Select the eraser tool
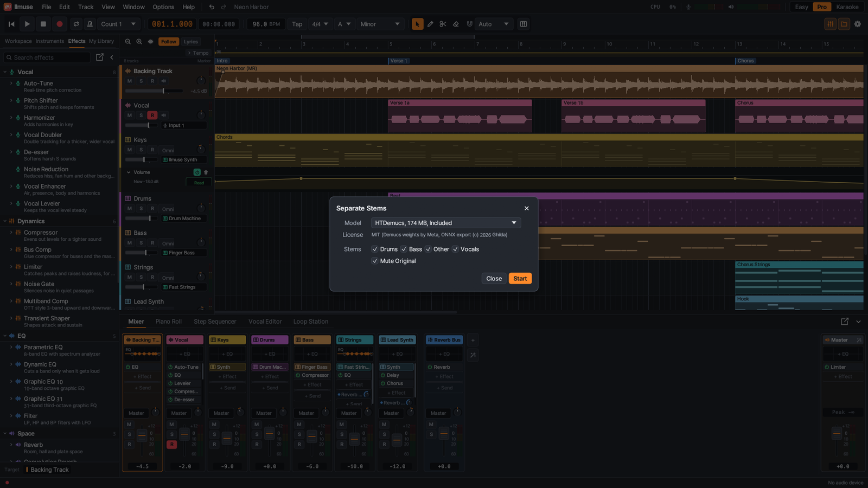The height and width of the screenshot is (488, 868). coord(456,24)
